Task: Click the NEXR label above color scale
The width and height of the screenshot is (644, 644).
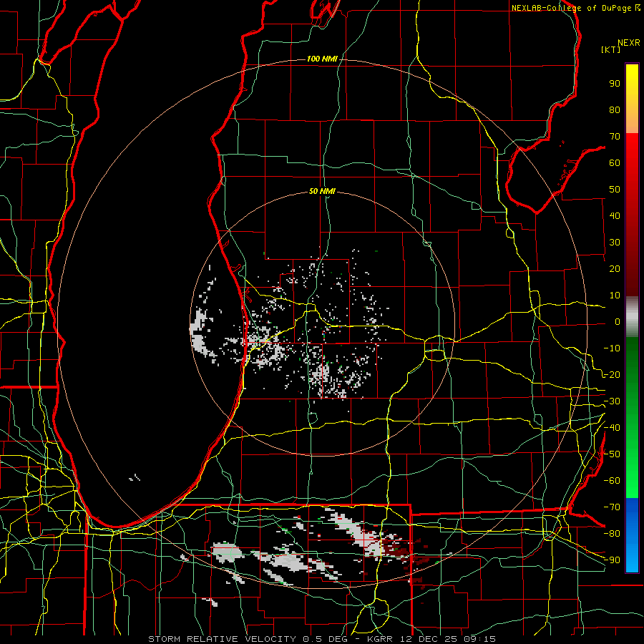Action: 629,43
